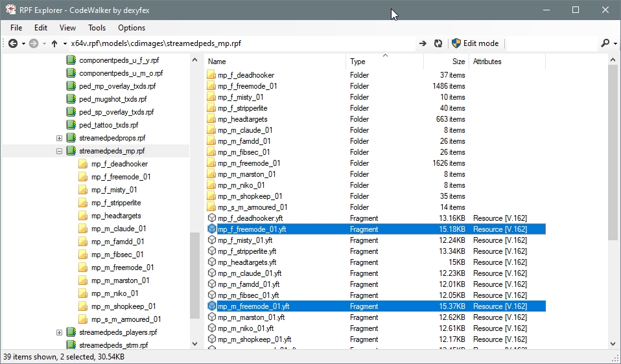Click the Refresh folder icon
Viewport: 621px width, 364px height.
point(438,43)
